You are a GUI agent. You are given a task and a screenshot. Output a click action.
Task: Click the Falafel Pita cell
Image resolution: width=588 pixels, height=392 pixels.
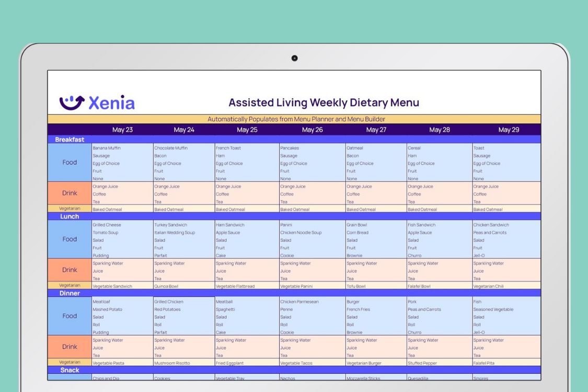[x=485, y=363]
